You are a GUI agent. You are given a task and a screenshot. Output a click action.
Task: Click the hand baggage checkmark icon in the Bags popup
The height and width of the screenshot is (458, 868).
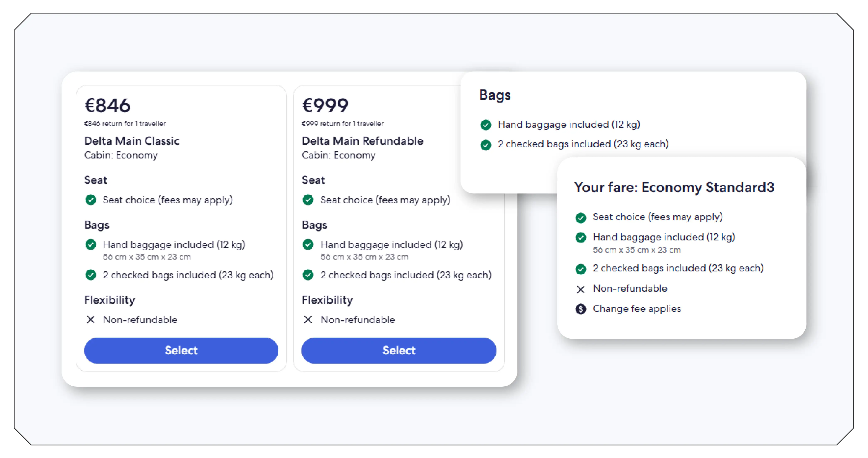[x=486, y=125]
